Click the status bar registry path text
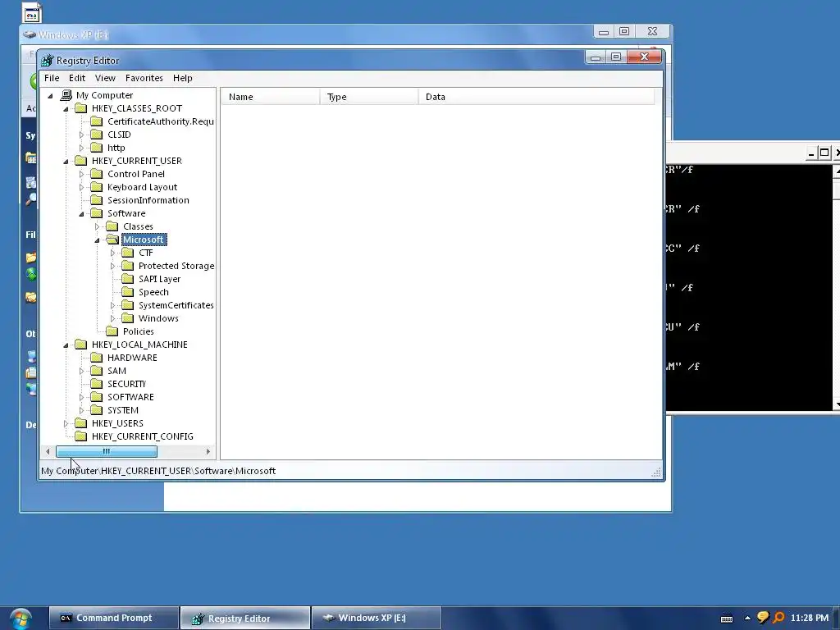Screen dimensions: 840x630 [x=158, y=471]
